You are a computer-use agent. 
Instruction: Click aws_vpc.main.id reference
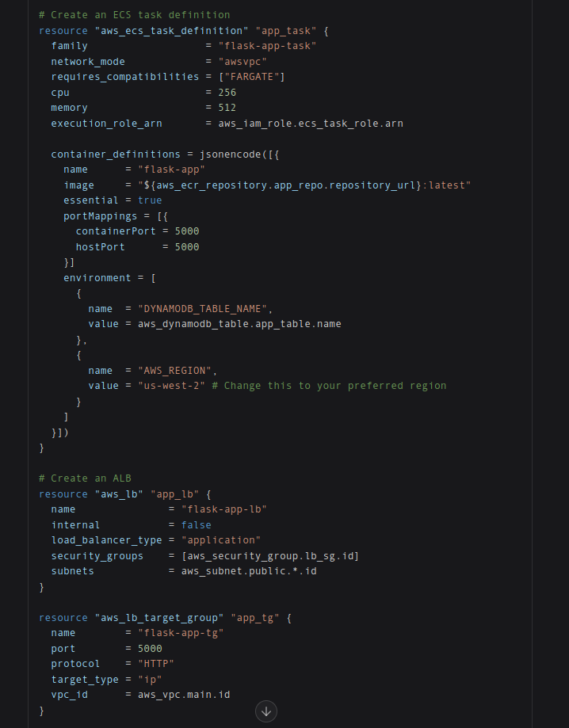coord(184,695)
